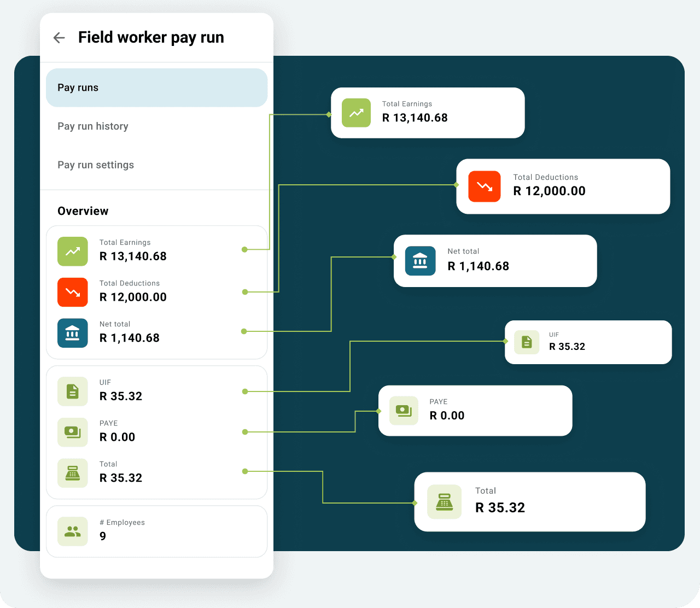Click the orange icon on the Total Deductions card
Viewport: 700px width, 608px height.
(x=484, y=186)
